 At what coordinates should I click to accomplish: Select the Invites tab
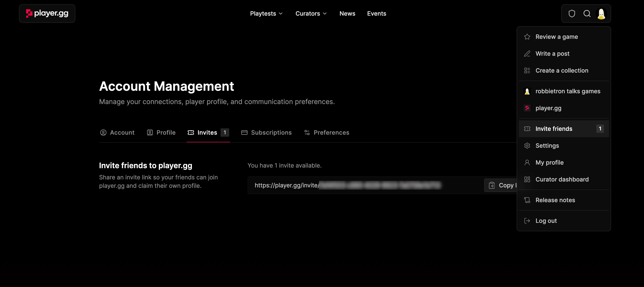click(x=208, y=133)
